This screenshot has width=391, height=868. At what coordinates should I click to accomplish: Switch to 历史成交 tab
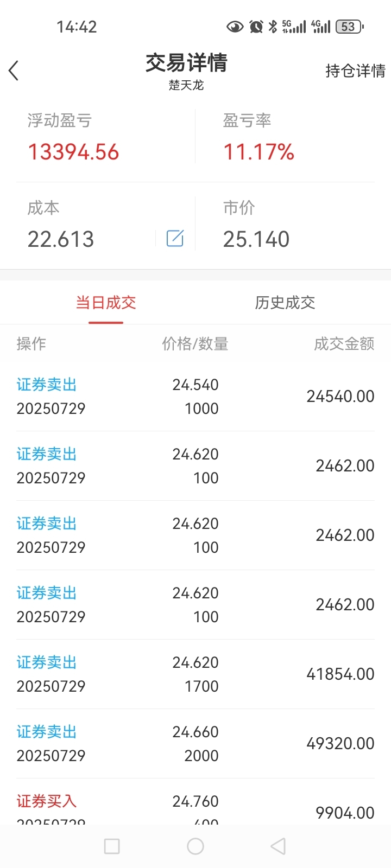click(x=285, y=303)
